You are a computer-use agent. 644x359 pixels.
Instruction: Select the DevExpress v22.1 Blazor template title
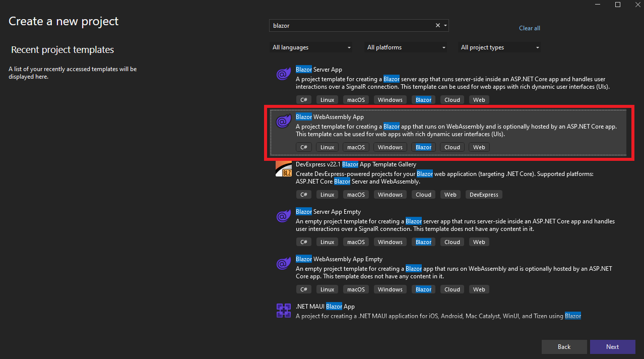pos(356,164)
